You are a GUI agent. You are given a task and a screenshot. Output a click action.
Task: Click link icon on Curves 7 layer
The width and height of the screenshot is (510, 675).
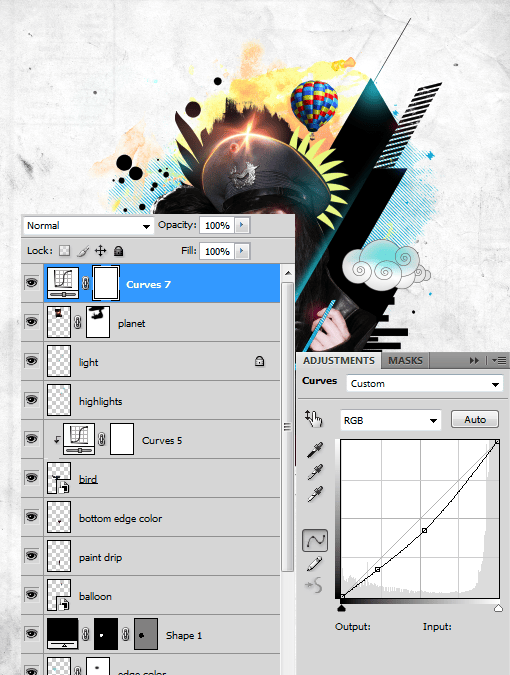click(x=86, y=283)
